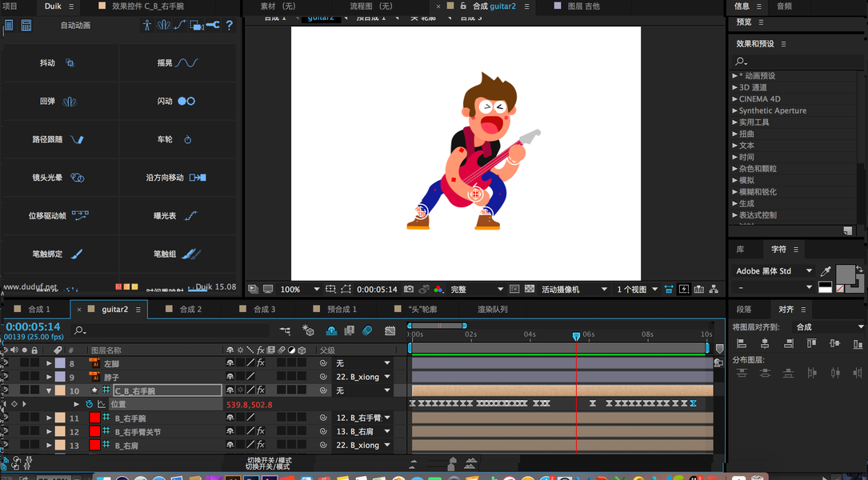Screen dimensions: 868x480
Task: Click the Duik 路径跟随 button
Action: click(x=60, y=139)
